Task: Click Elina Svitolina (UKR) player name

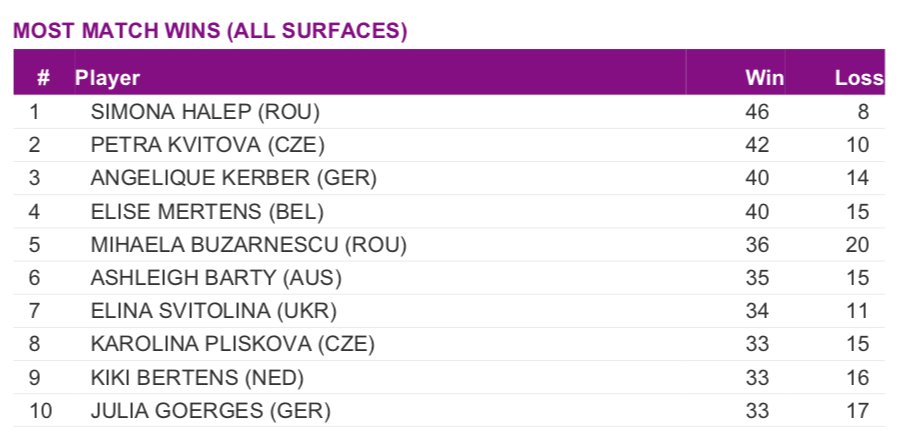Action: [x=214, y=310]
